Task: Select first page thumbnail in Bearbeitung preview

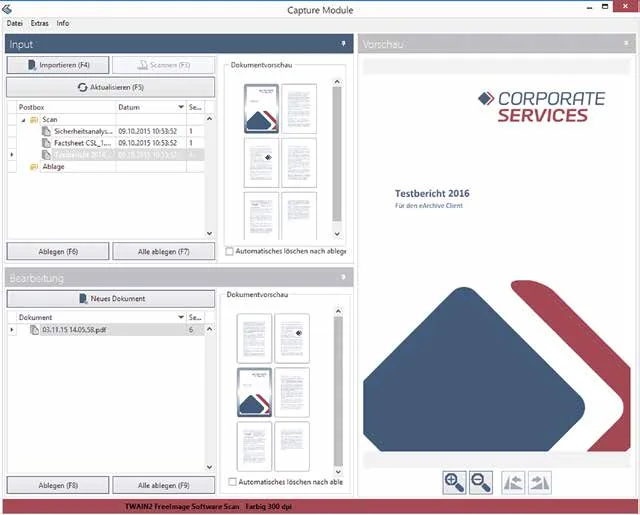Action: pyautogui.click(x=254, y=338)
